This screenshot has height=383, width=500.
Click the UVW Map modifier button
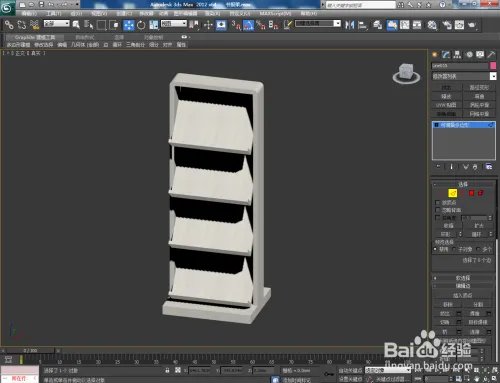(x=446, y=105)
